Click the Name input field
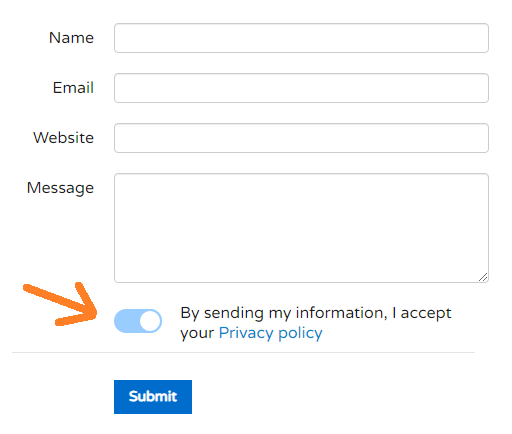 [301, 38]
